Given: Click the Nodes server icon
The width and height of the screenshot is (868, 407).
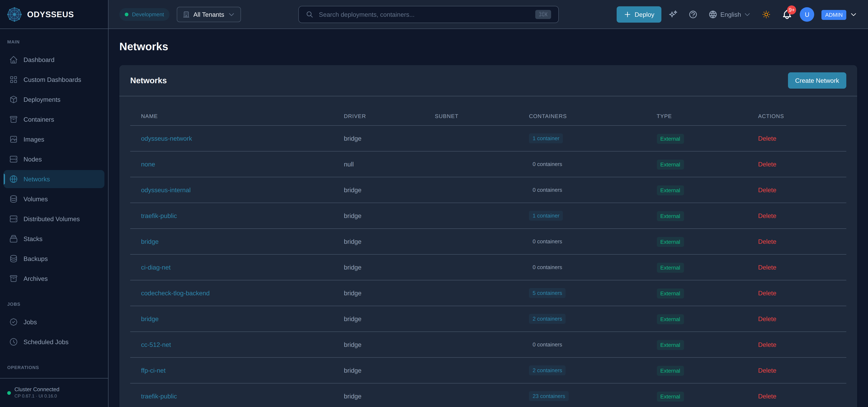Looking at the screenshot, I should [14, 159].
